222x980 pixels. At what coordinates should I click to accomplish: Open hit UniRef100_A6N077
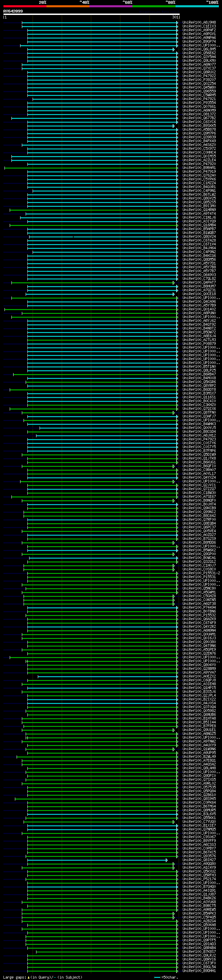pos(199,65)
